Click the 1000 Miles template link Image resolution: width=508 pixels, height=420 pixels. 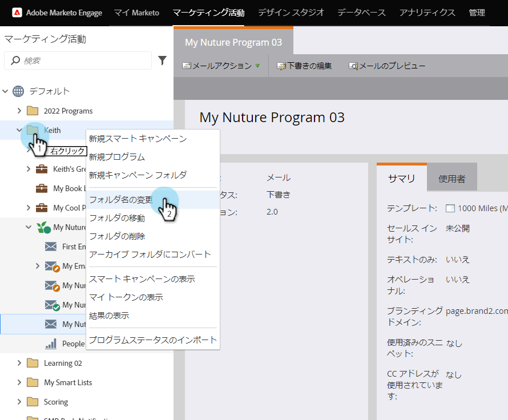coord(483,208)
